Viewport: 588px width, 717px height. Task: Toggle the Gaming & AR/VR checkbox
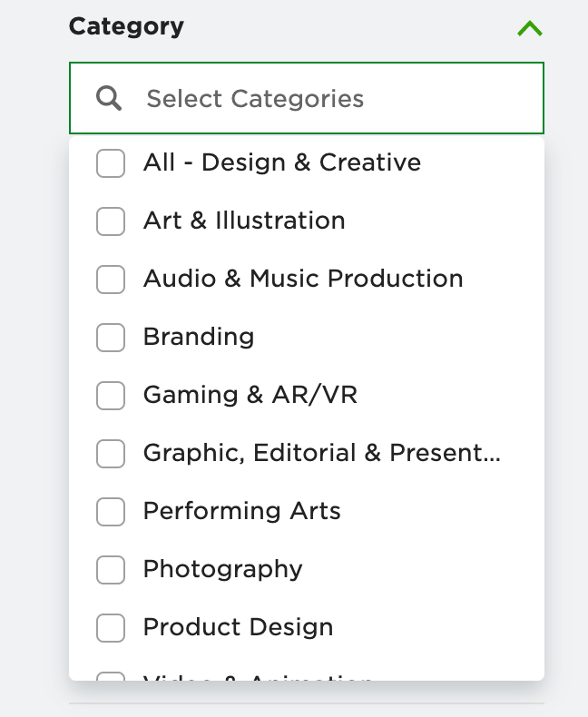click(x=111, y=396)
